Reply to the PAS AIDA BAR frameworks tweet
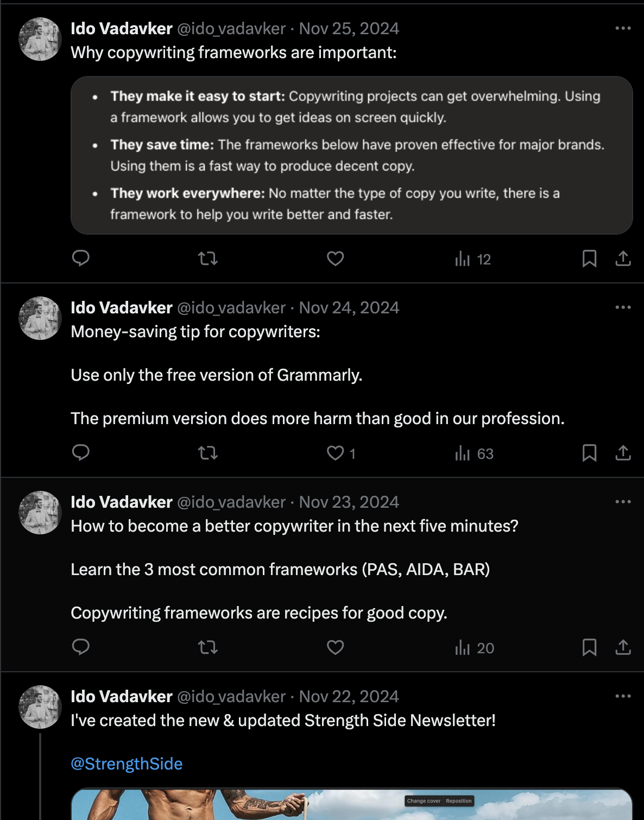Image resolution: width=644 pixels, height=820 pixels. (81, 648)
